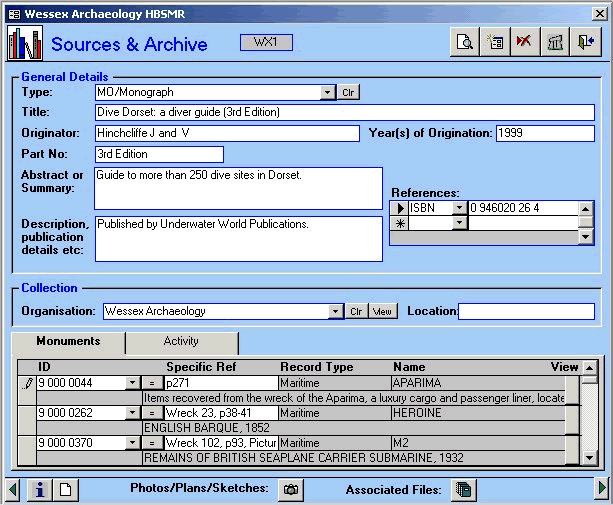This screenshot has height=505, width=613.
Task: Click the information 'i' icon
Action: tap(38, 489)
